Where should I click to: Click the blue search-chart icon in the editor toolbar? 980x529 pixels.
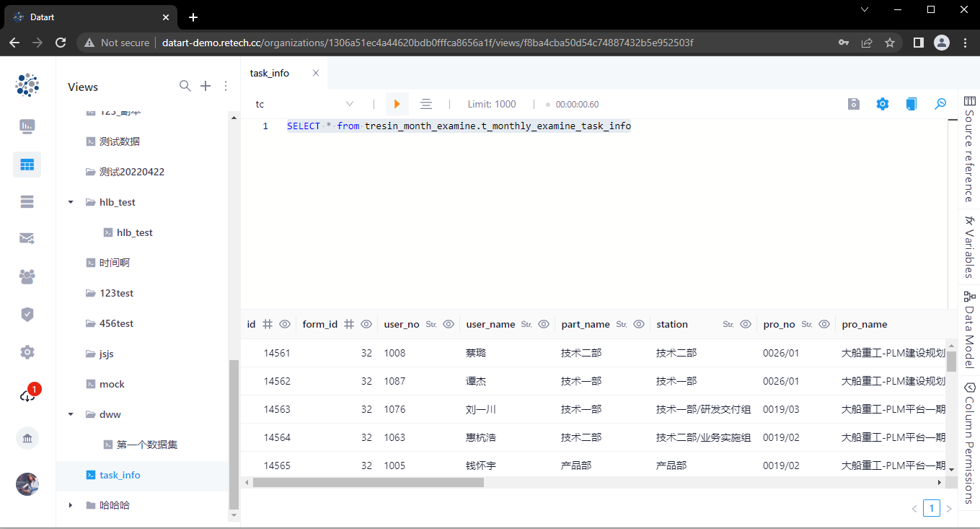940,104
